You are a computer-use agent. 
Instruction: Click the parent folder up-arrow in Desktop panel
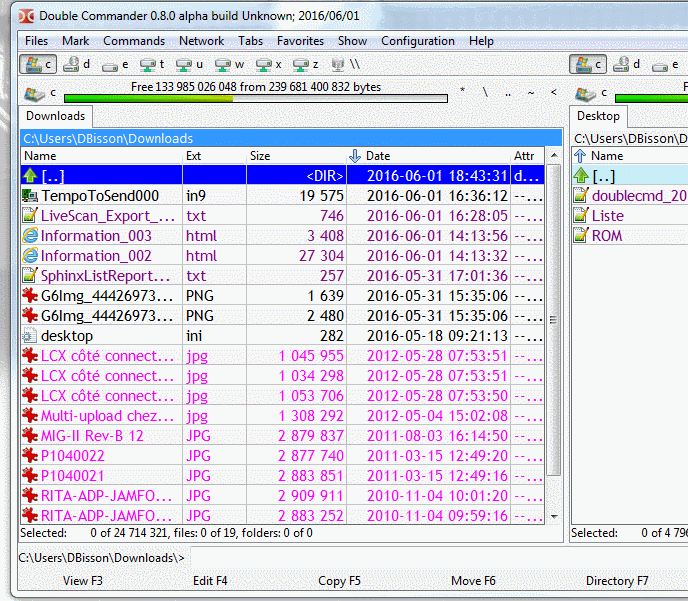[x=580, y=175]
